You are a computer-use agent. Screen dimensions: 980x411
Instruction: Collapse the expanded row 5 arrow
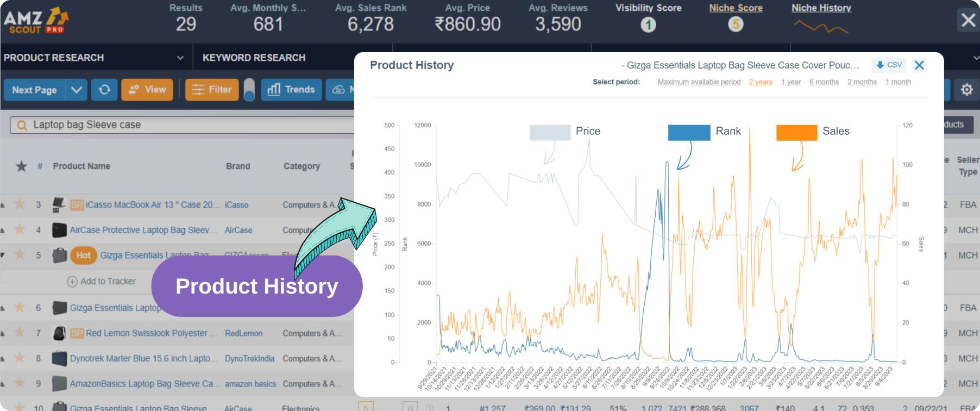(x=3, y=255)
